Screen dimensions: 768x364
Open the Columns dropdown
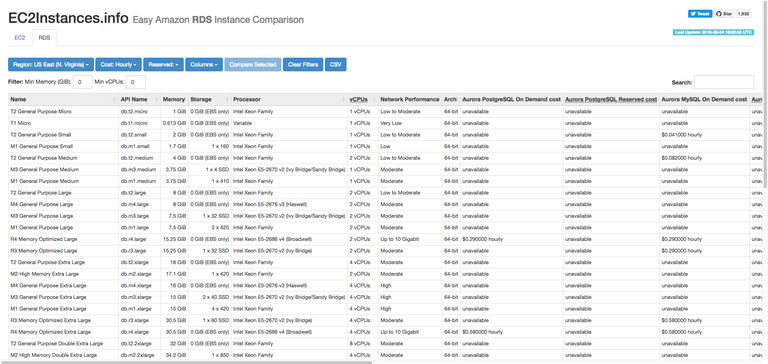coord(204,65)
